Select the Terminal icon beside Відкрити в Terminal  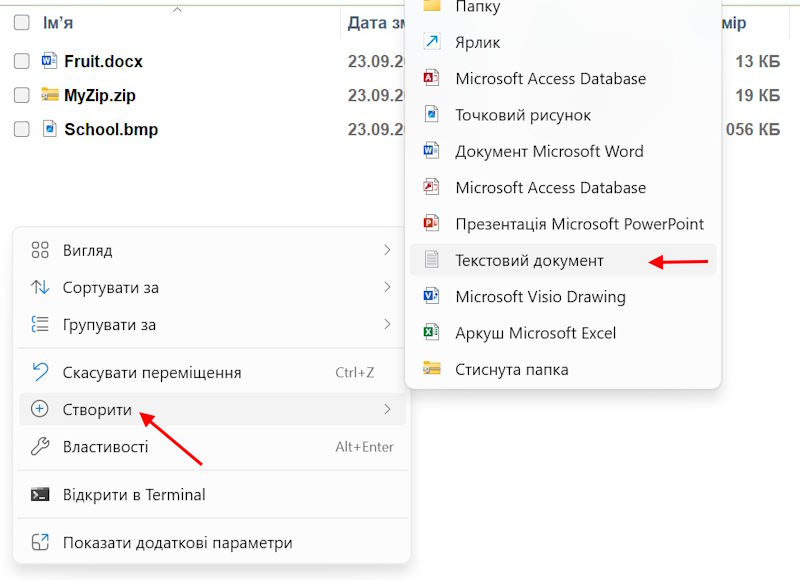(x=38, y=494)
